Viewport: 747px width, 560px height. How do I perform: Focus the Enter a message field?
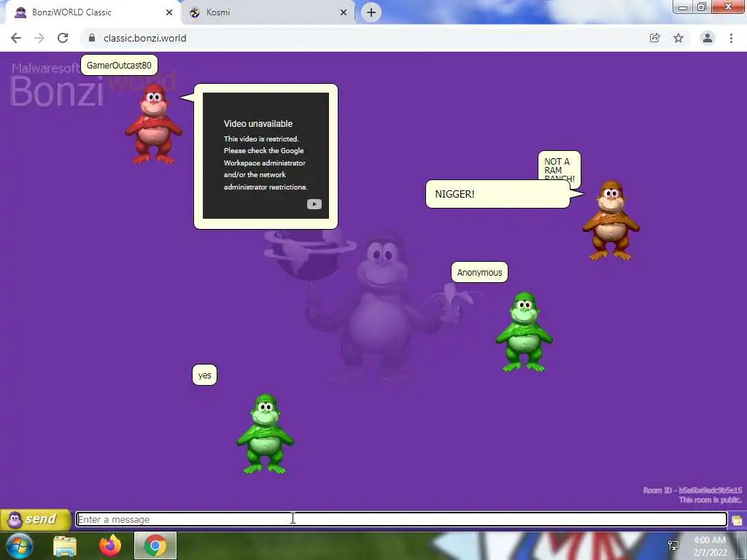(401, 519)
